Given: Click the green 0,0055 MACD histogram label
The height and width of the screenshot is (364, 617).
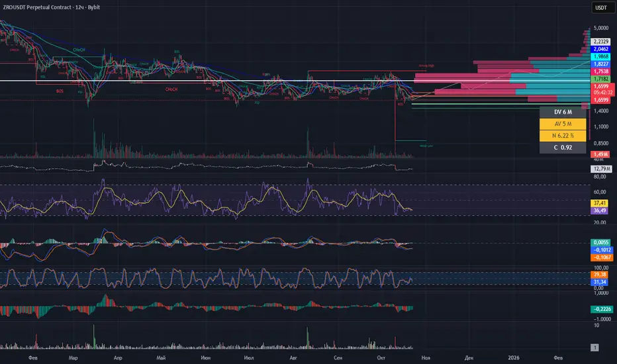Looking at the screenshot, I should point(601,242).
